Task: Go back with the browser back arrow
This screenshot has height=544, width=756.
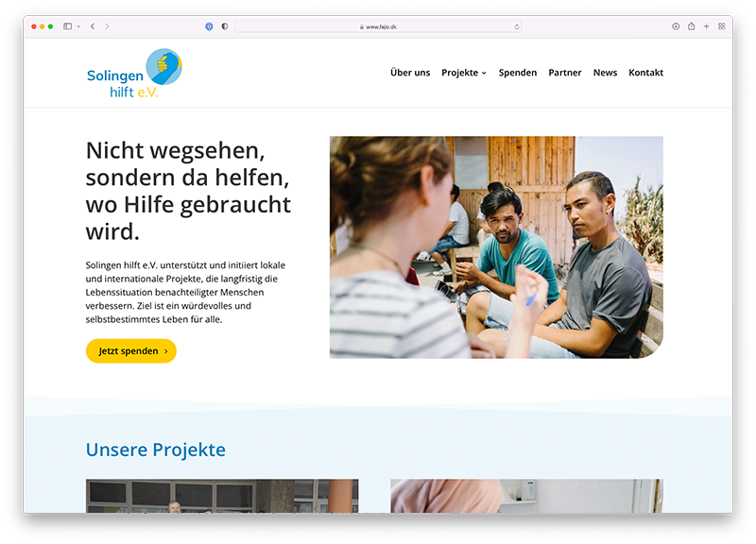Action: (93, 26)
